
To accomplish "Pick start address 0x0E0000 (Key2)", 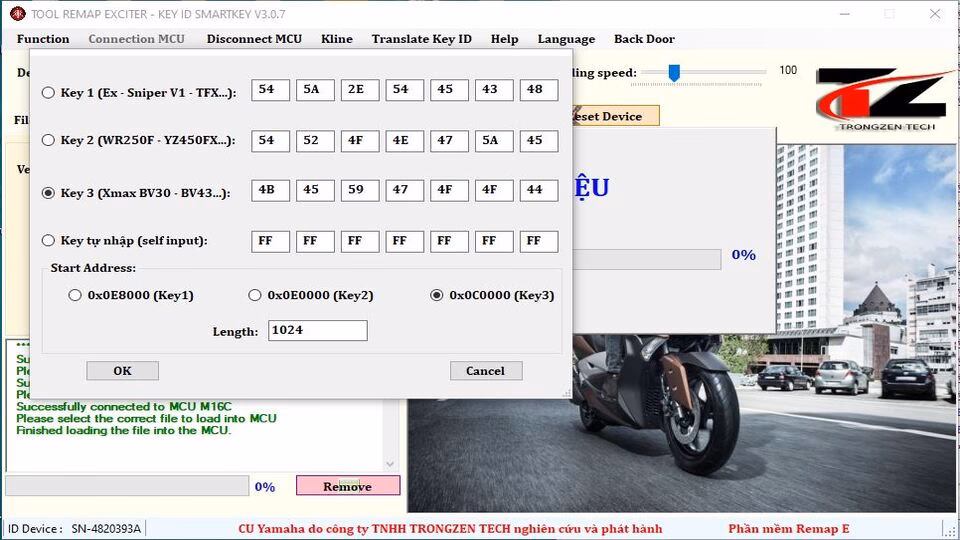I will [255, 295].
